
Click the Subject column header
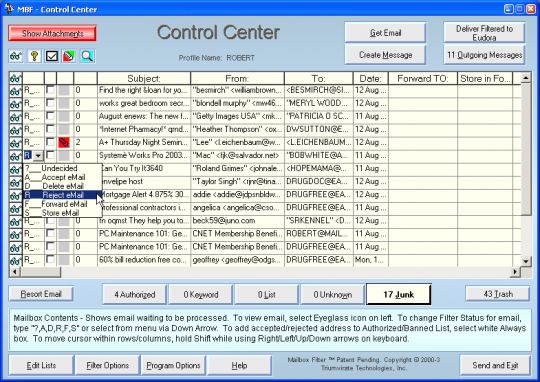point(144,79)
